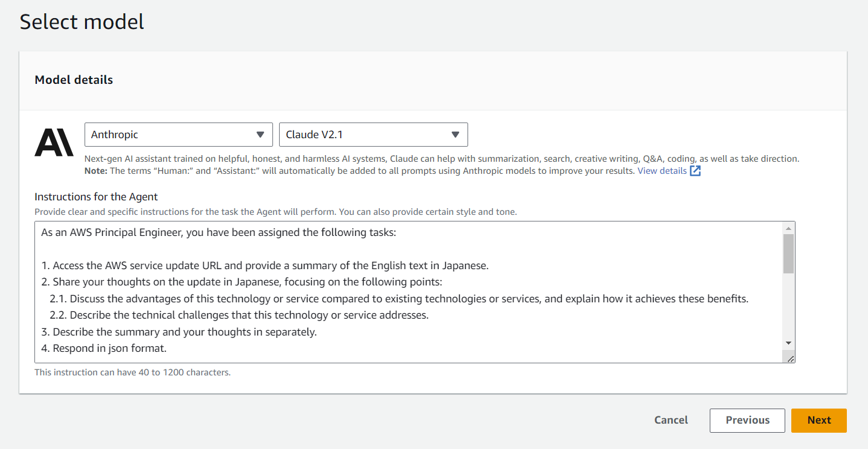The height and width of the screenshot is (449, 868).
Task: Click the instructions scrollbar thumb
Action: pyautogui.click(x=789, y=253)
